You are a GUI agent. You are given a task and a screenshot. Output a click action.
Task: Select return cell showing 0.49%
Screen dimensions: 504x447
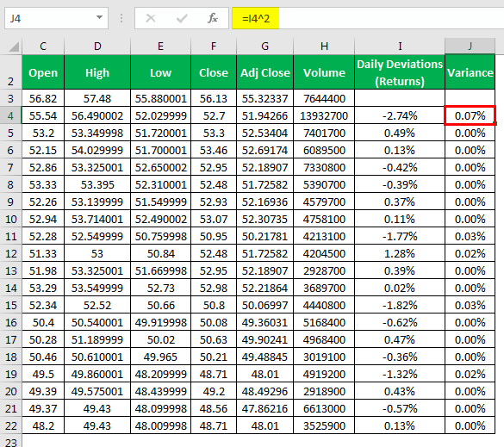point(400,133)
